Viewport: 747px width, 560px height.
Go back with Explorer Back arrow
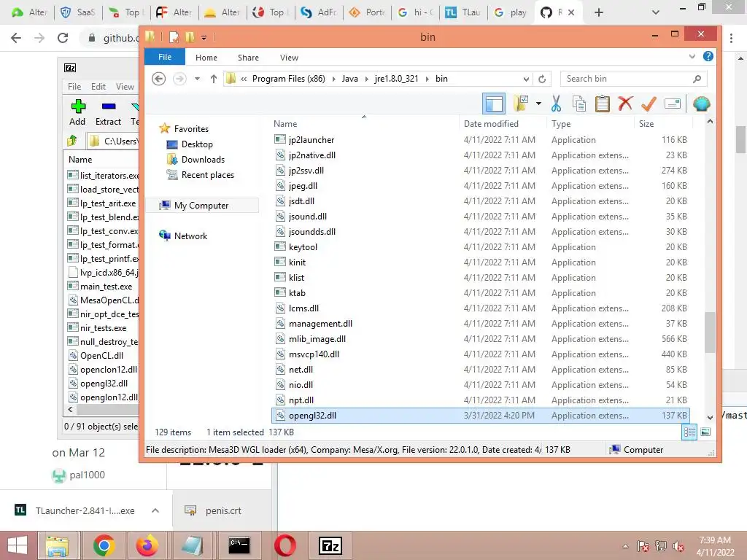point(158,79)
